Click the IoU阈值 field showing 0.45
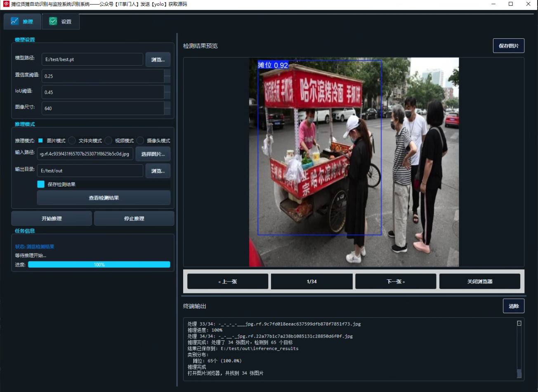Screen dimensions: 538x392 [103, 92]
